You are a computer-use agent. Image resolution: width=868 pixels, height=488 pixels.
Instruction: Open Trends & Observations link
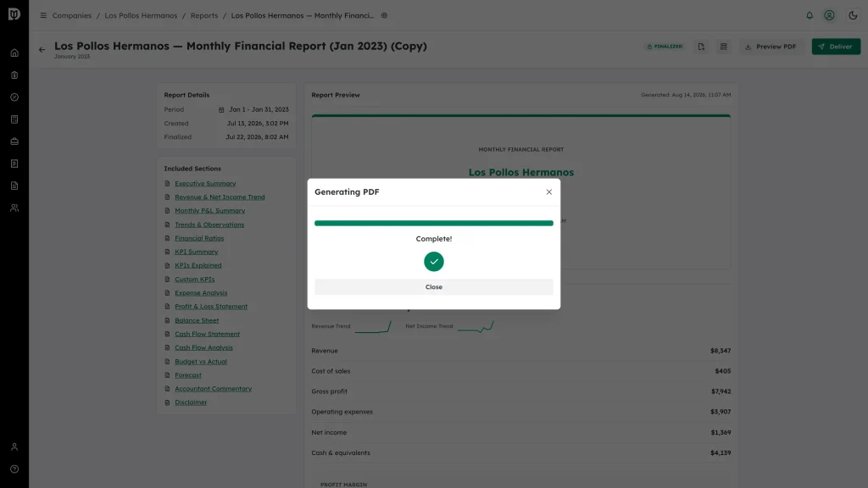click(209, 225)
